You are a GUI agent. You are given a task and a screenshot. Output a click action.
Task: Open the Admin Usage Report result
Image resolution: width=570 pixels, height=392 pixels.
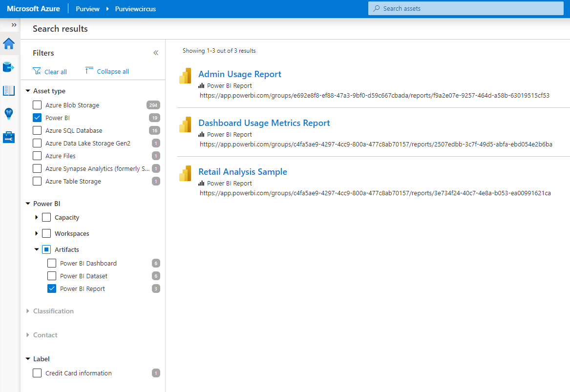pyautogui.click(x=239, y=74)
